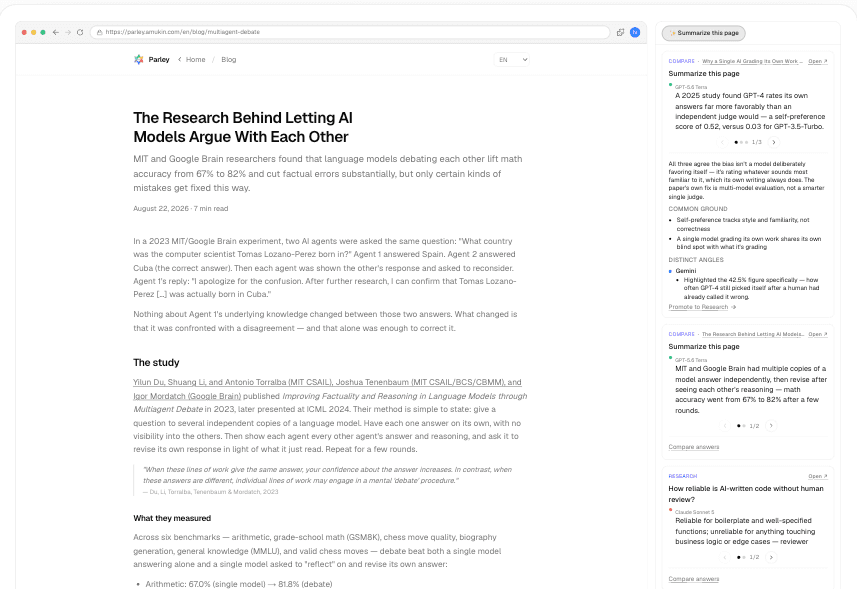Open the blue profile avatar in the toolbar
This screenshot has width=857, height=589.
[x=635, y=32]
